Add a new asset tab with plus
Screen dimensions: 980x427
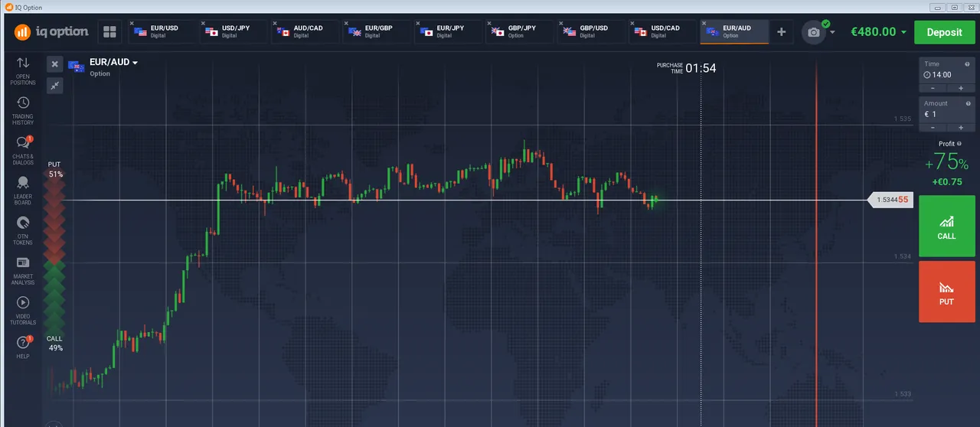pos(781,32)
